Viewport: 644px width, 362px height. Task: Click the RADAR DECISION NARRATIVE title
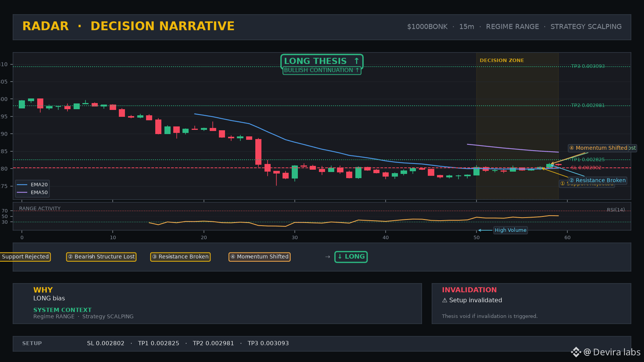128,26
